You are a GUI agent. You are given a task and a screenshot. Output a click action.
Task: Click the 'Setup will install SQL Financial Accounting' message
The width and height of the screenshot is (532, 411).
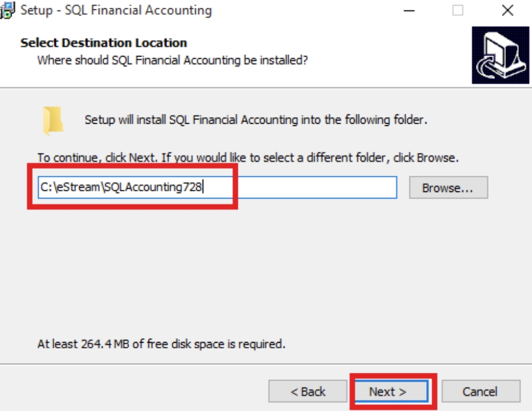[x=255, y=120]
